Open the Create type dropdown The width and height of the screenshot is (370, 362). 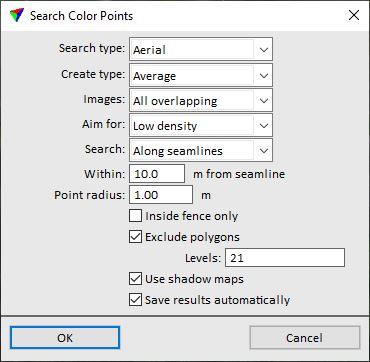[x=201, y=75]
